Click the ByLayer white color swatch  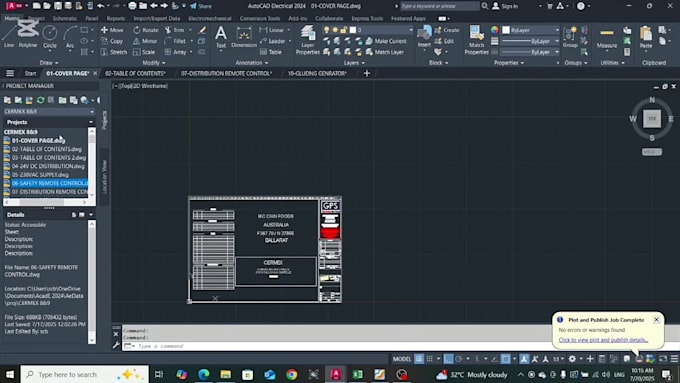tap(506, 30)
